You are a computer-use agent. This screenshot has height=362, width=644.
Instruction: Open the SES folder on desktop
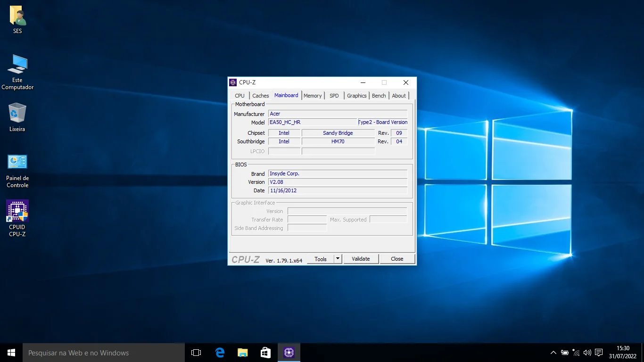point(17,17)
